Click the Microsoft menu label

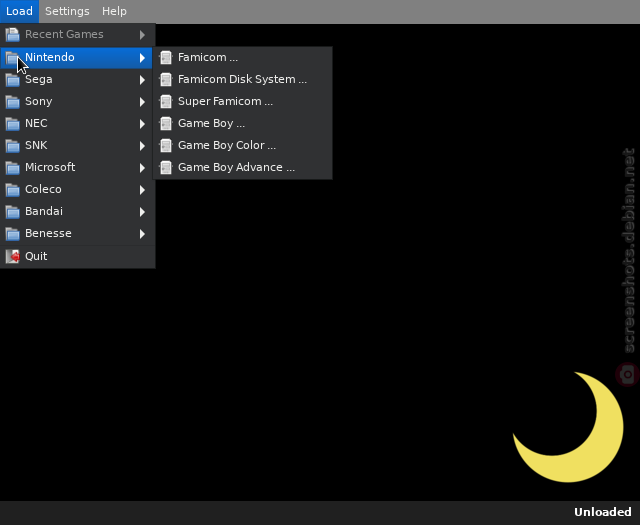click(50, 167)
